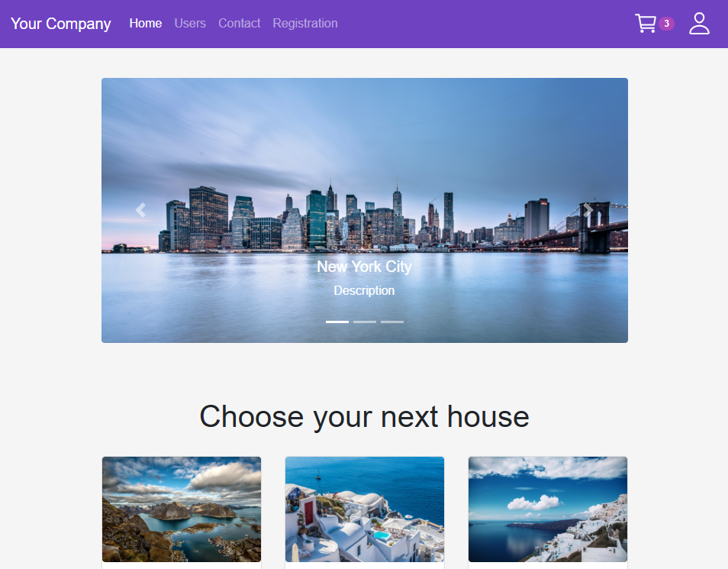Click the cart badge showing 3
728x569 pixels.
[666, 24]
